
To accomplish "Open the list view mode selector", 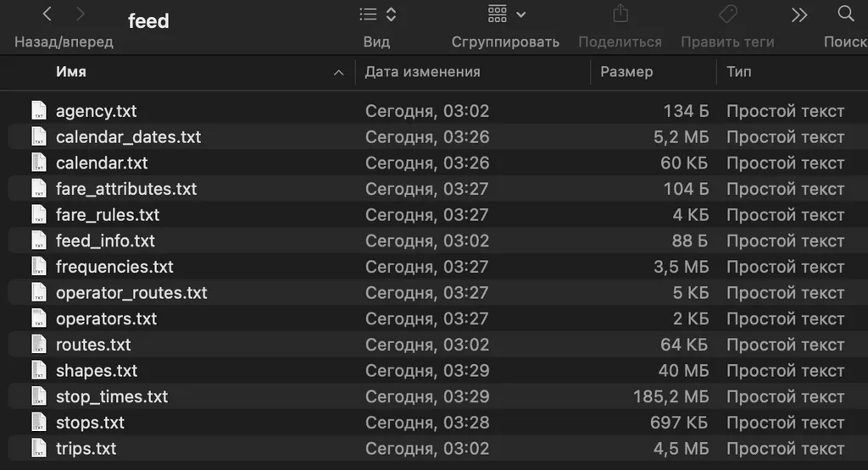I will [x=377, y=14].
